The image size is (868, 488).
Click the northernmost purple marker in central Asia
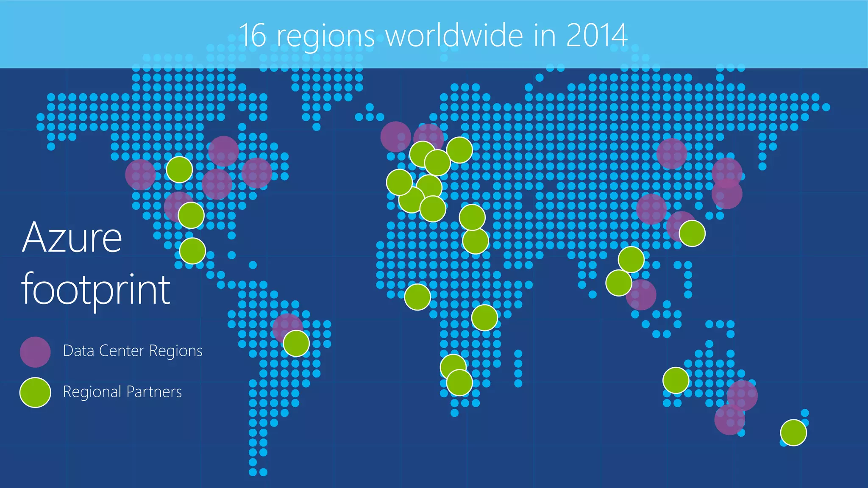pos(672,154)
